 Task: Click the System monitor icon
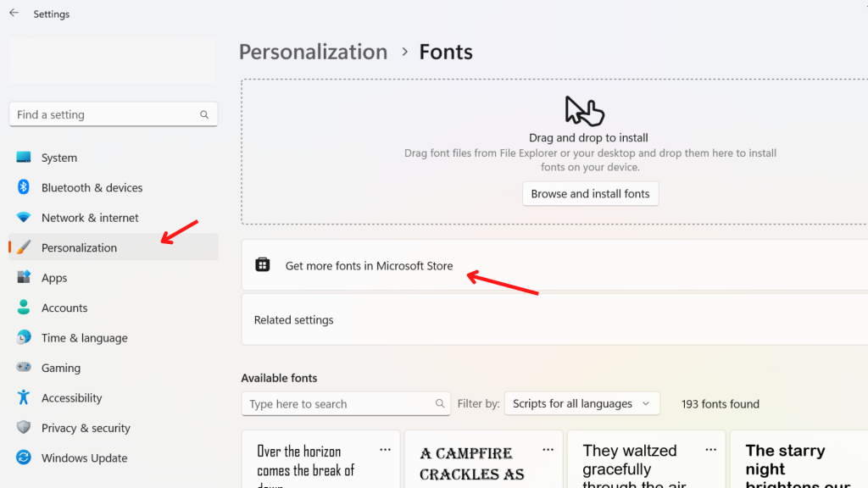[23, 157]
